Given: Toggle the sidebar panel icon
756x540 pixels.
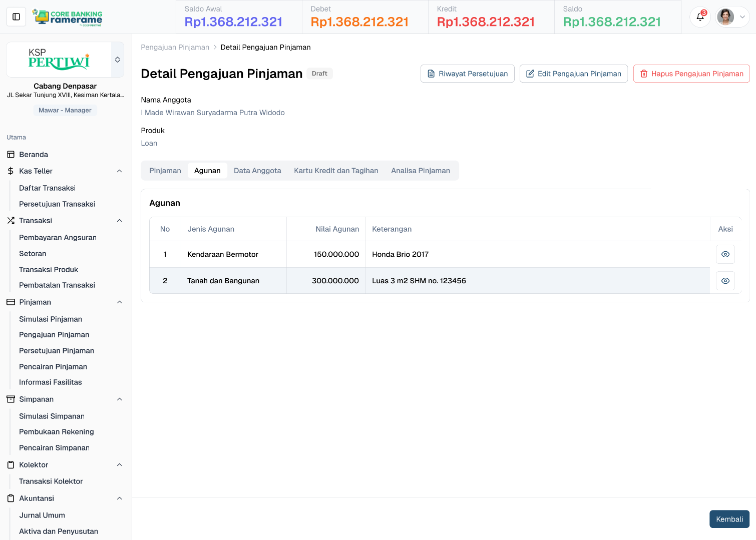Looking at the screenshot, I should pos(16,17).
